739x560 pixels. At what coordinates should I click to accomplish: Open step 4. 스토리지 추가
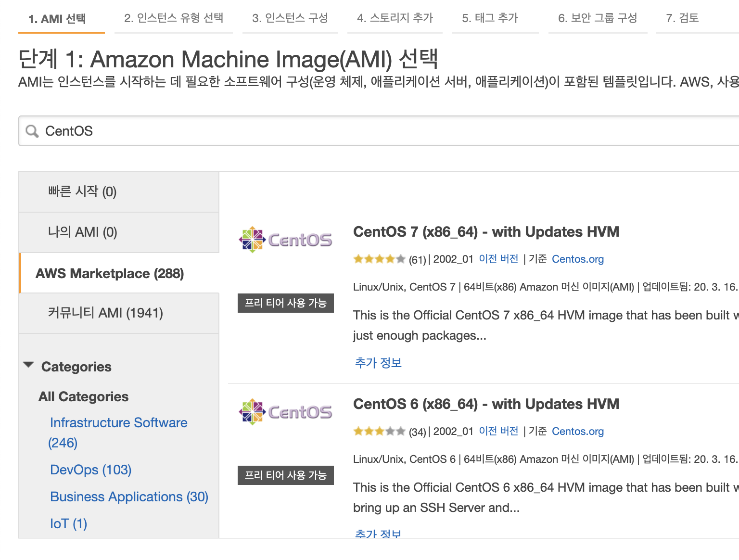[x=395, y=18]
